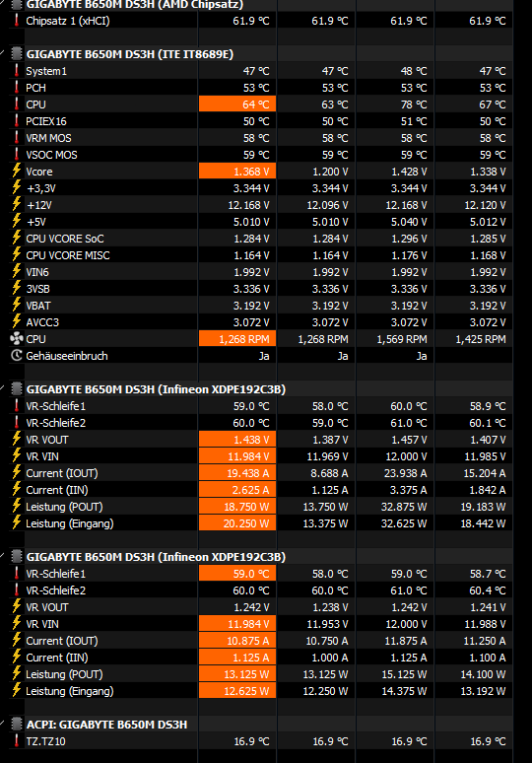532x763 pixels.
Task: Click the thermometer icon beside Chipsatz 1 (xHCI)
Action: point(17,21)
